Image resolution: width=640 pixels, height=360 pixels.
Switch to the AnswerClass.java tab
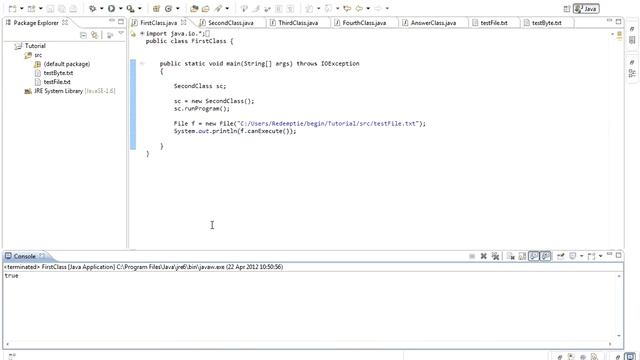(433, 23)
